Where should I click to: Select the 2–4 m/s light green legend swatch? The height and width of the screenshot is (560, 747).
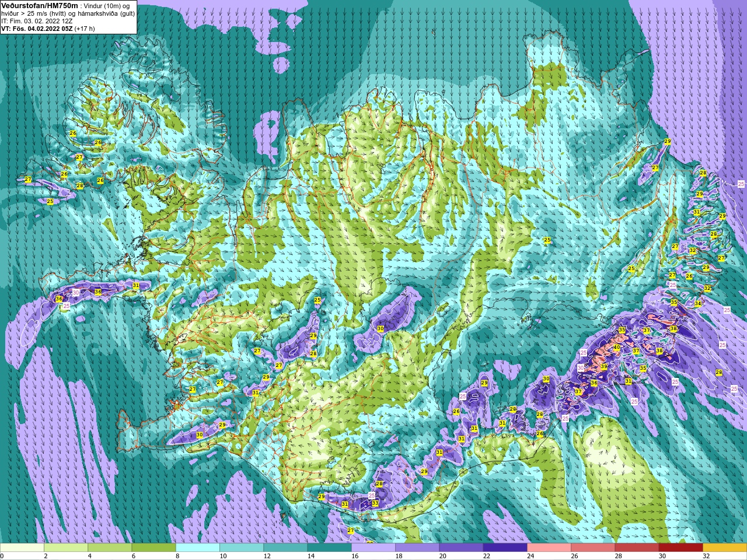coord(66,548)
